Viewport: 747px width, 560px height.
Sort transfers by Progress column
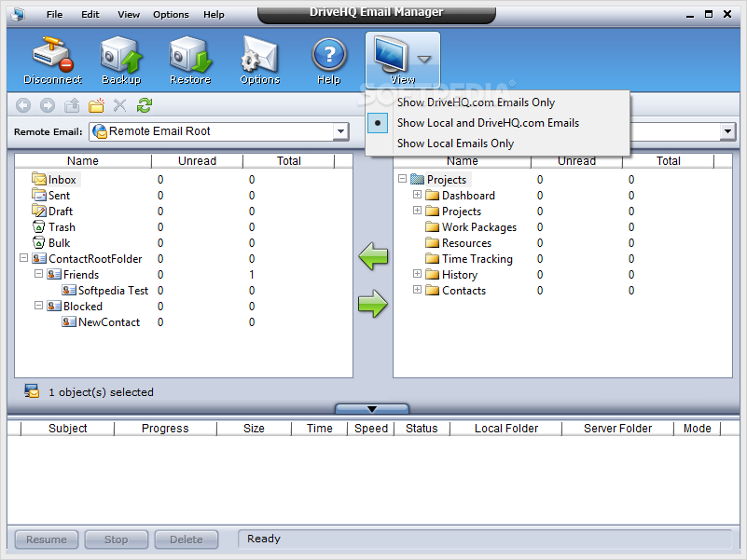pos(165,429)
